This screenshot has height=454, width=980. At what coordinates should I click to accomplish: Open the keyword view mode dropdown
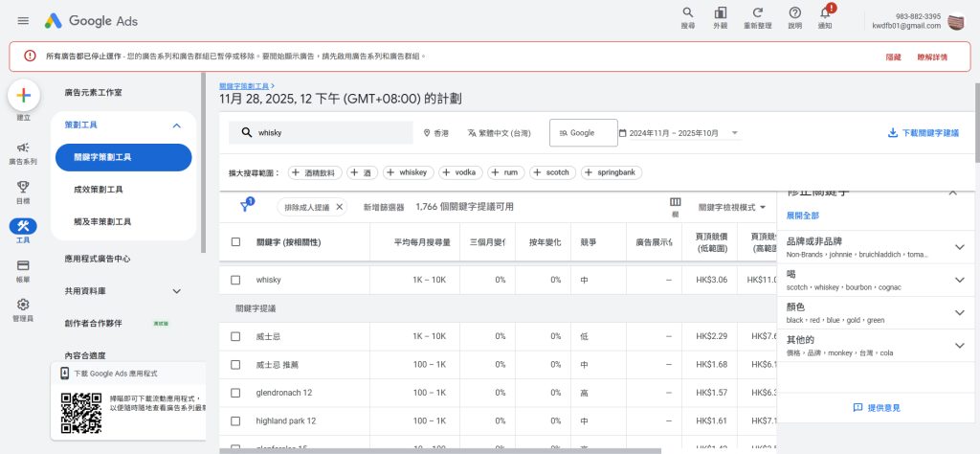tap(732, 207)
